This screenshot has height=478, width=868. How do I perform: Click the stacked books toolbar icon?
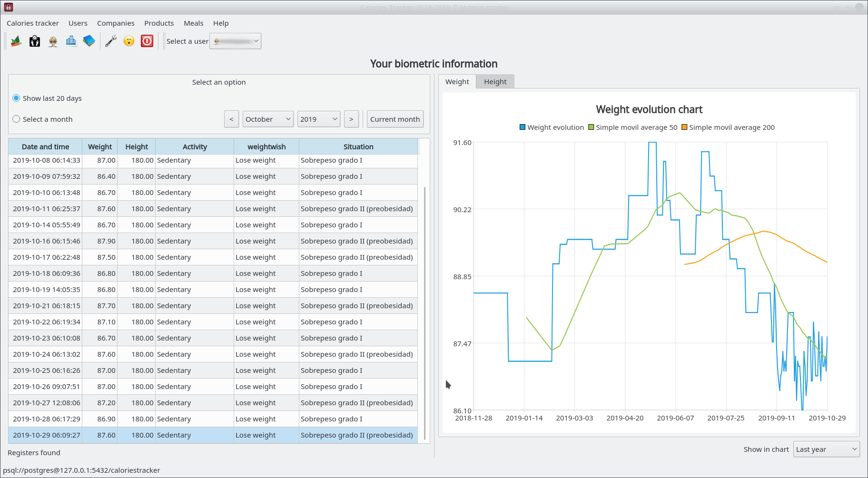pyautogui.click(x=89, y=41)
